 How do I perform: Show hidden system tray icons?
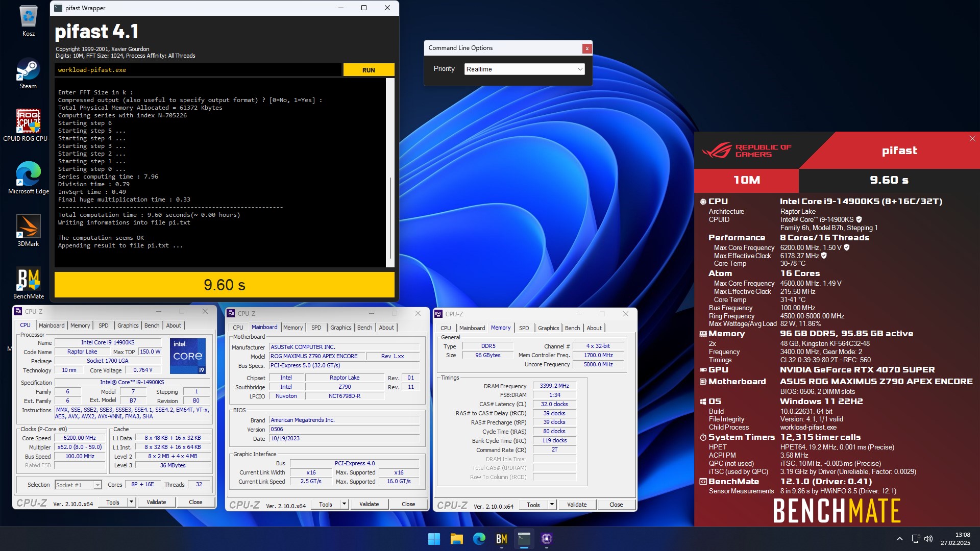899,539
